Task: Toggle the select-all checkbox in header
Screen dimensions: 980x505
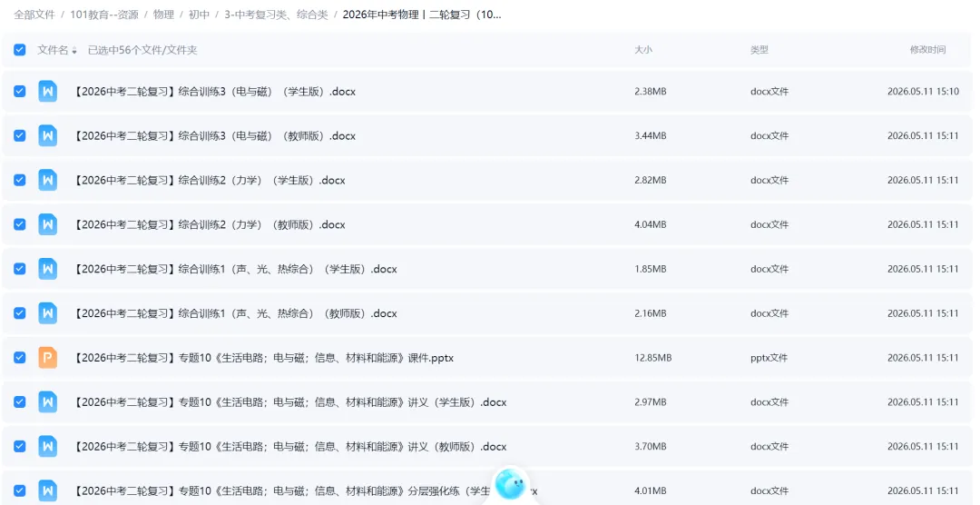Action: click(x=19, y=50)
